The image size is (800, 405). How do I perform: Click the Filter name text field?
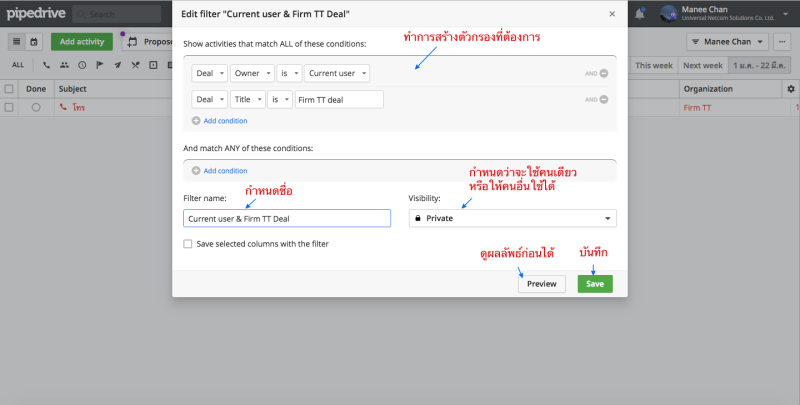pyautogui.click(x=287, y=218)
